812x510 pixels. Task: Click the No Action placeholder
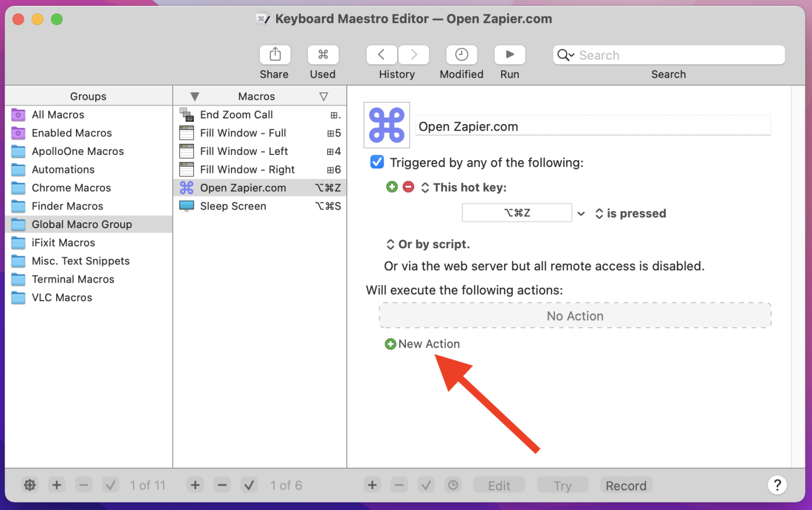[575, 316]
